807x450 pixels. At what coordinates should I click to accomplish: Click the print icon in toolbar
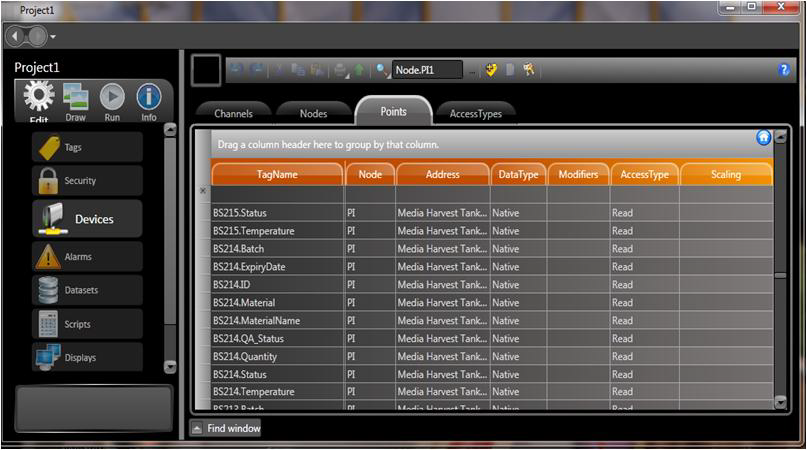341,70
